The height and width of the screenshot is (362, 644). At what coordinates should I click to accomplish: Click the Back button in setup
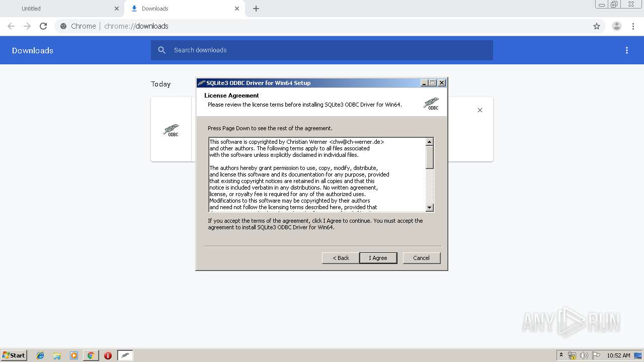[x=341, y=258]
